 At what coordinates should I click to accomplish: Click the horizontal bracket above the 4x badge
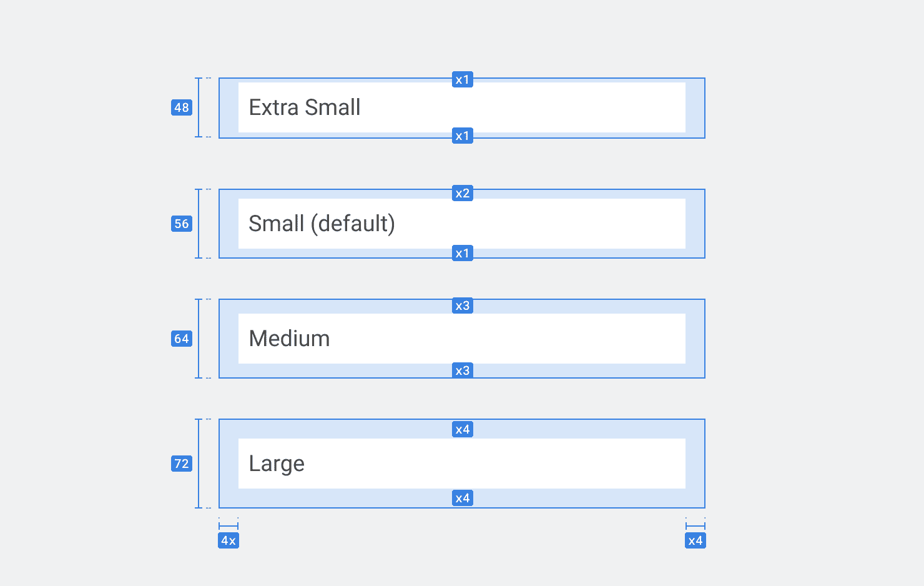click(x=229, y=526)
